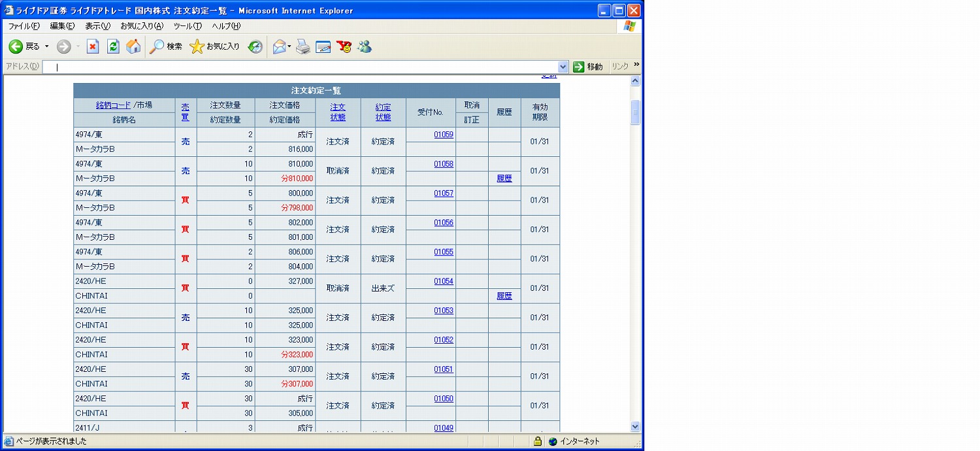Open the ツール(T) menu
The width and height of the screenshot is (980, 451).
click(x=188, y=26)
